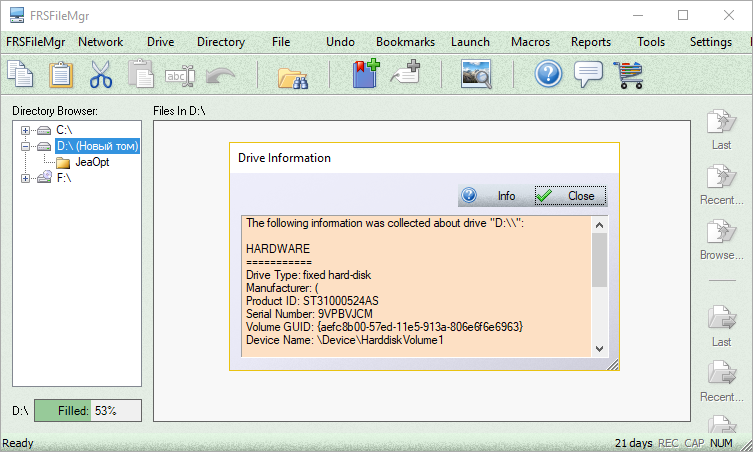The width and height of the screenshot is (753, 452).
Task: Click Close in Drive Information dialog
Action: pyautogui.click(x=570, y=196)
